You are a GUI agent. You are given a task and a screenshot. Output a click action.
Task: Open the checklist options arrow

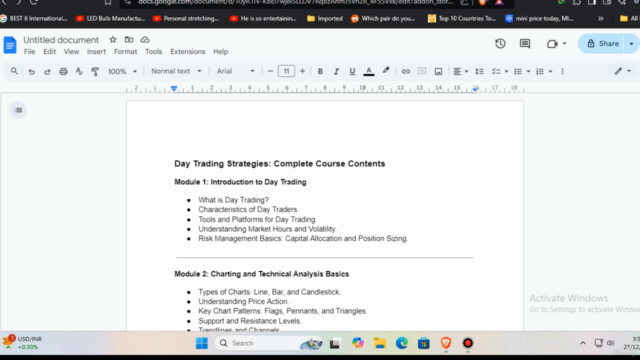(506, 71)
